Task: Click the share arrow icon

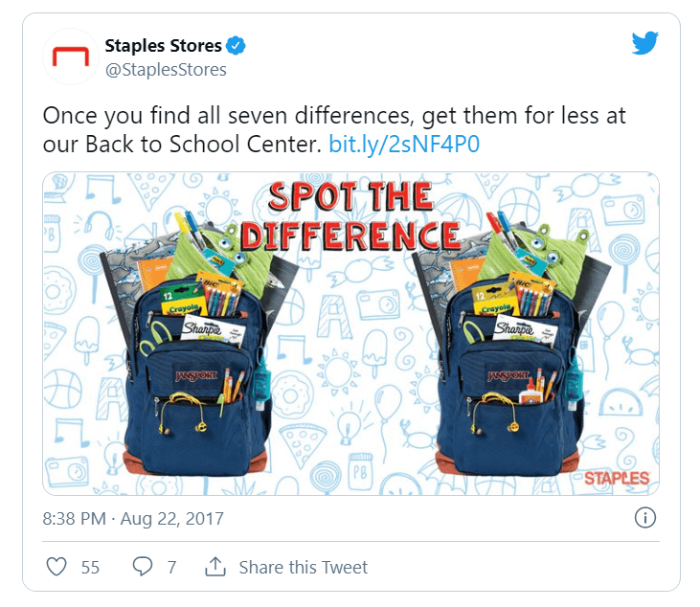Action: pyautogui.click(x=215, y=567)
